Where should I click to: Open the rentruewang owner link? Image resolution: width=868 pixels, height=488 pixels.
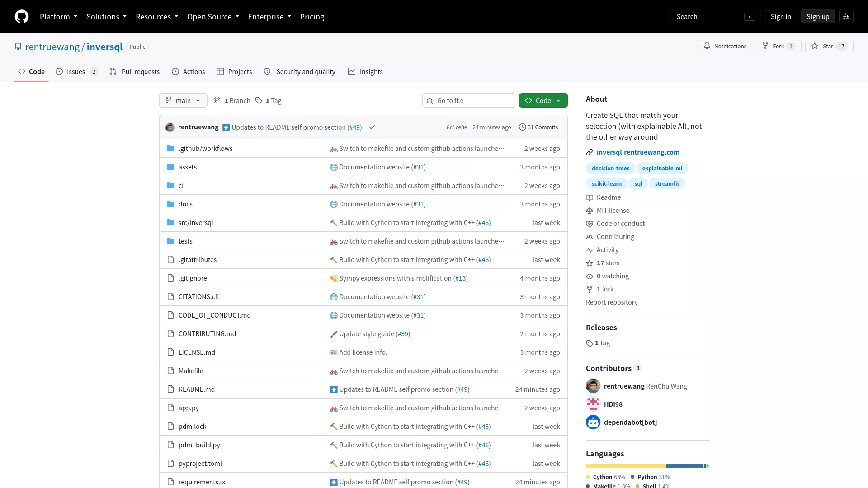(x=52, y=47)
